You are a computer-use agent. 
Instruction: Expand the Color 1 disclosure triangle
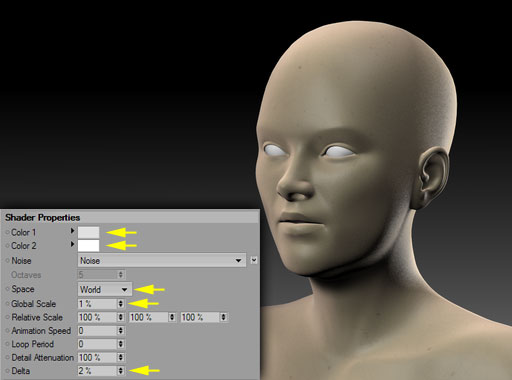pos(72,231)
